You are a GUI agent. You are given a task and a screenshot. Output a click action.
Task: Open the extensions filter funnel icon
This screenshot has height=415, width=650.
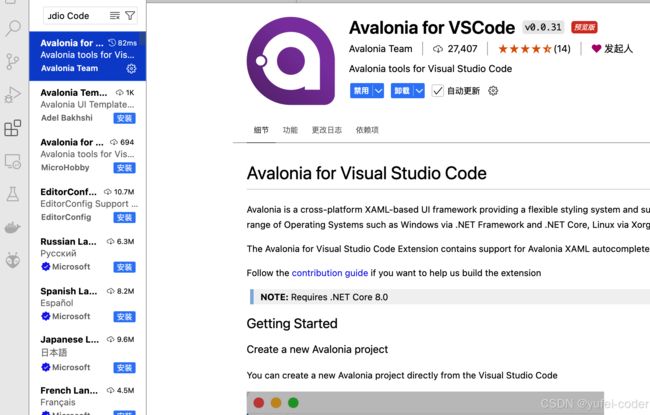click(x=130, y=16)
